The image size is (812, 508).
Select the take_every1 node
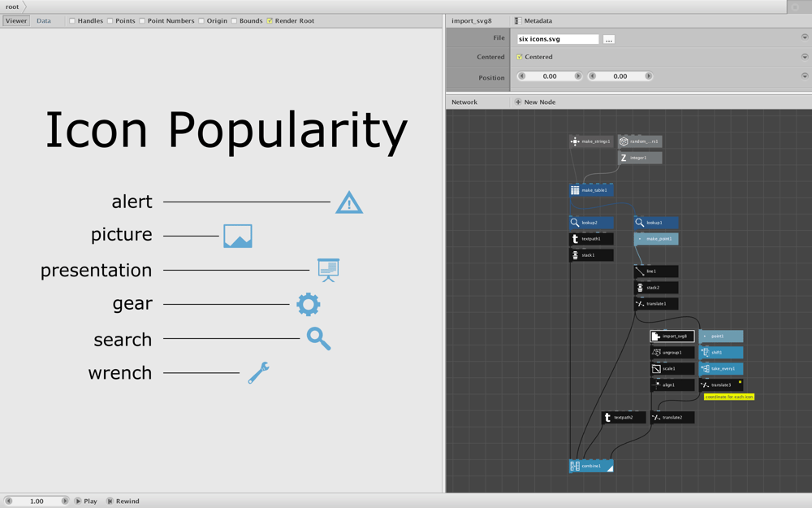721,368
